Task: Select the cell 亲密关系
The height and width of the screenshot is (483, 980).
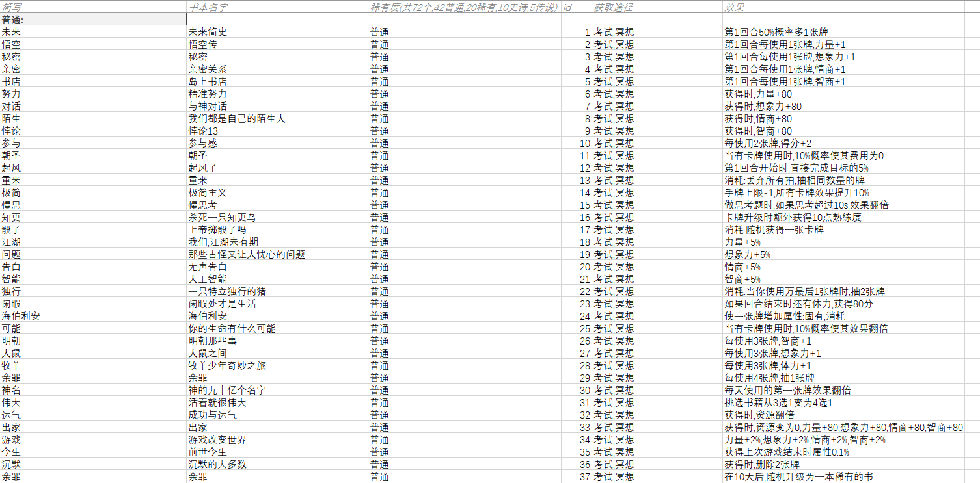Action: click(x=277, y=69)
